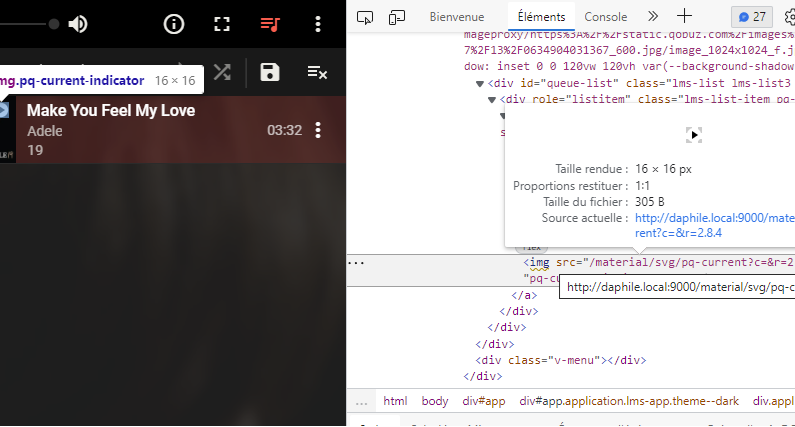Screen dimensions: 795x427
Task: Clear the play queue
Action: (317, 73)
